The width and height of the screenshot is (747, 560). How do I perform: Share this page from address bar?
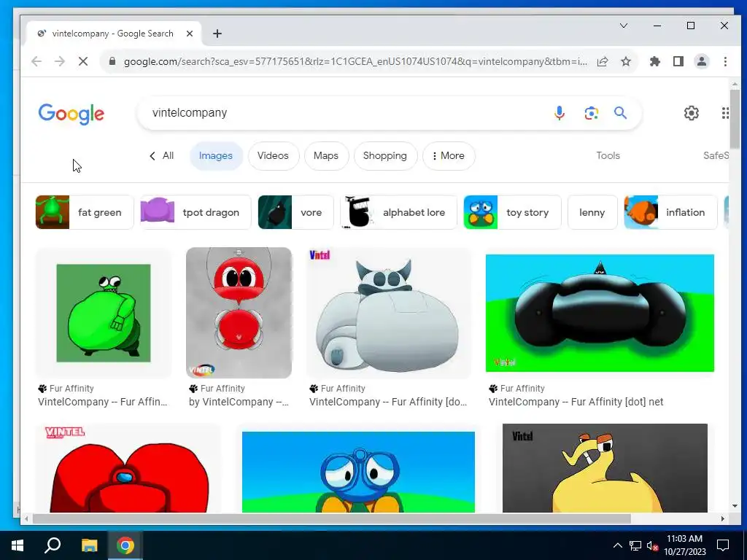click(x=603, y=61)
